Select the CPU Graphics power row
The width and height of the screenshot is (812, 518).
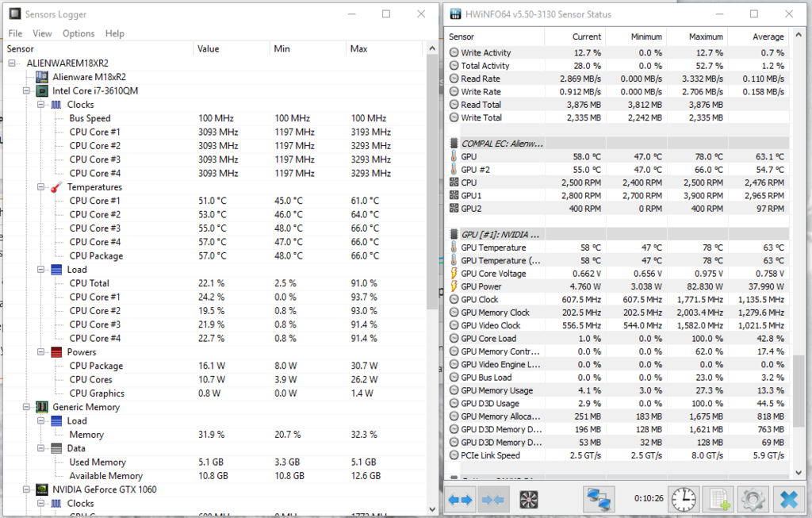[214, 393]
